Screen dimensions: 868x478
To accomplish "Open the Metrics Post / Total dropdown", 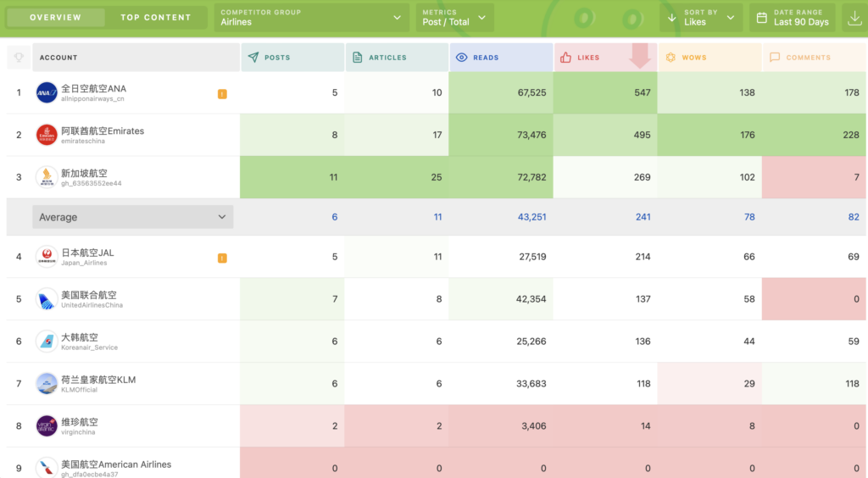I will [x=454, y=18].
